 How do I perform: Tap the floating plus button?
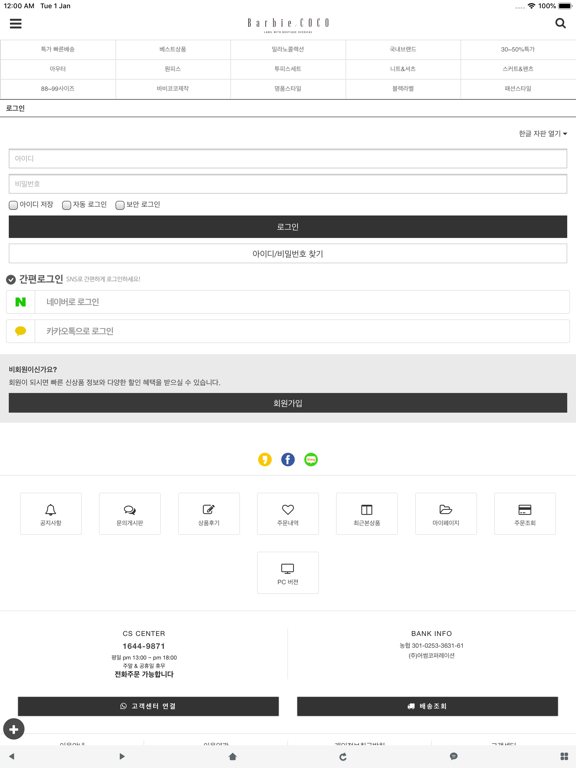pos(14,729)
